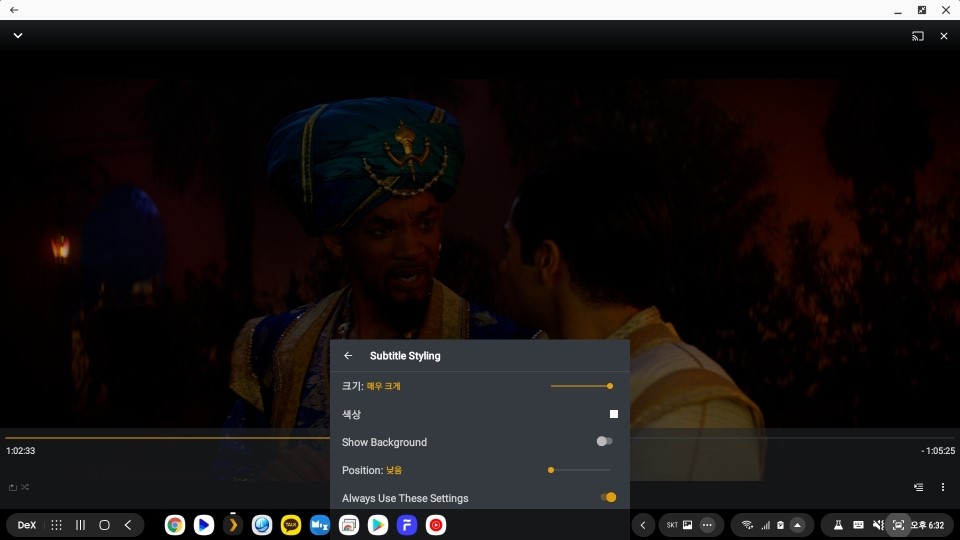Click the Always Use These Settings label

tap(405, 498)
